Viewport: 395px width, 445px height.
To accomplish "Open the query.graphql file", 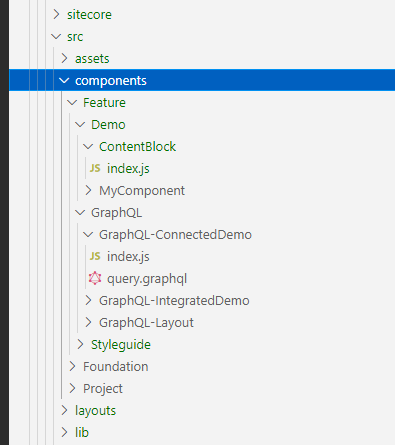I will 147,279.
